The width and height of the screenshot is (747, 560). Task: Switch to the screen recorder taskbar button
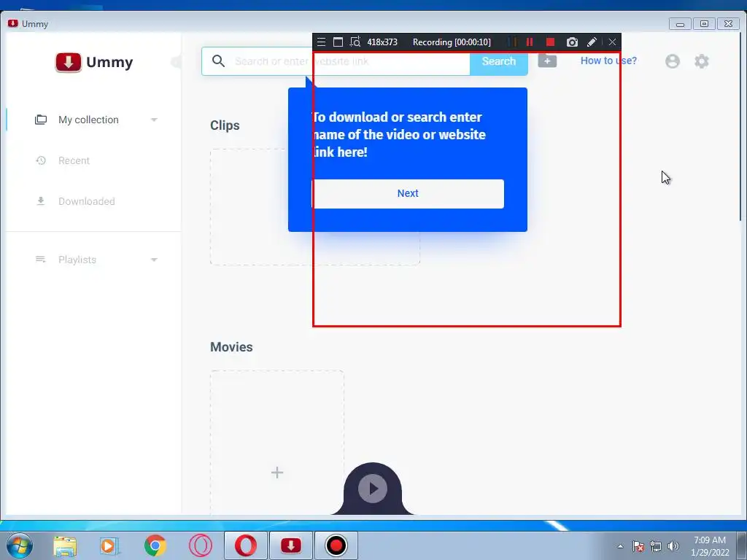[336, 545]
